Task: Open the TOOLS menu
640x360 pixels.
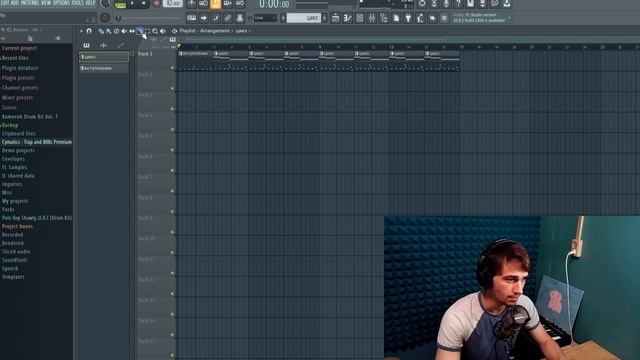Action: pyautogui.click(x=78, y=3)
